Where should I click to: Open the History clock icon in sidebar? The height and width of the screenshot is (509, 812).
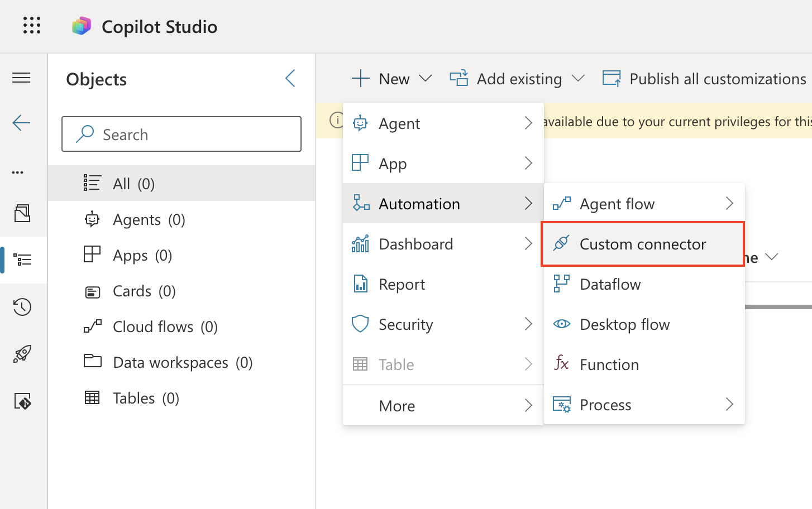(x=22, y=306)
